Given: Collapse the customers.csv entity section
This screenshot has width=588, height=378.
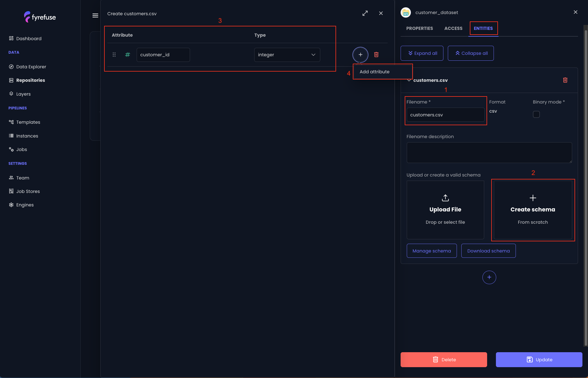Looking at the screenshot, I should pyautogui.click(x=409, y=80).
